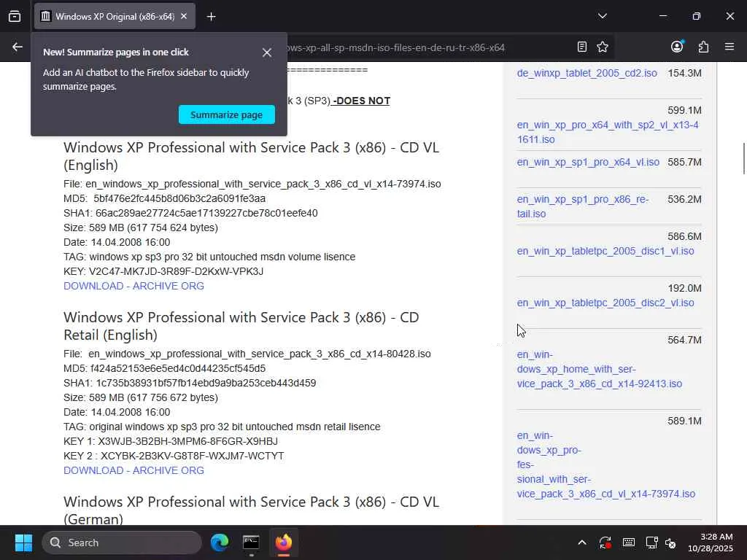Open DOWNLOAD - ARCHIVE ORG link for Retail English

(x=134, y=470)
